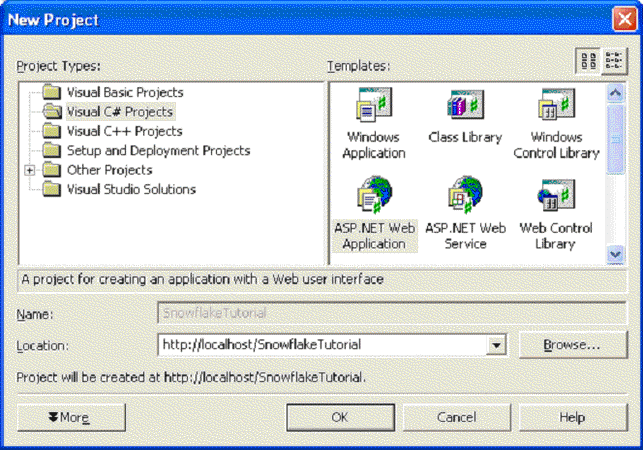
Task: Close the New Project dialog
Action: click(x=625, y=19)
